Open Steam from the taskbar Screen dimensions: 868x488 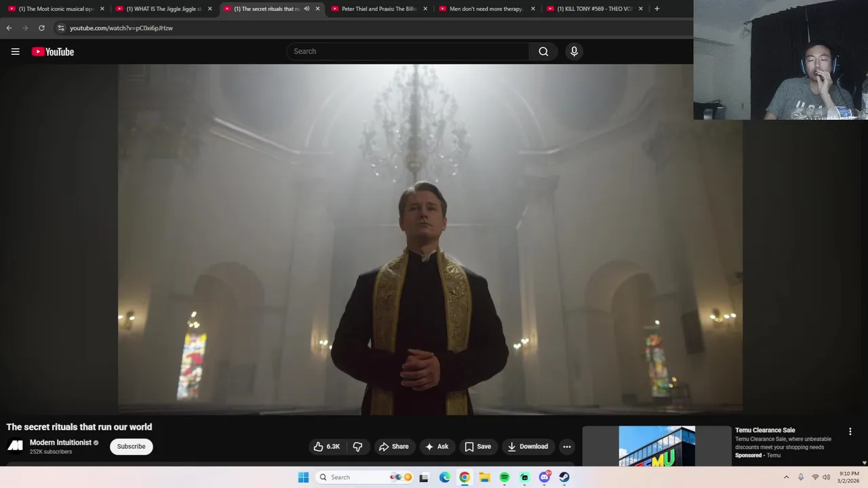click(x=564, y=477)
